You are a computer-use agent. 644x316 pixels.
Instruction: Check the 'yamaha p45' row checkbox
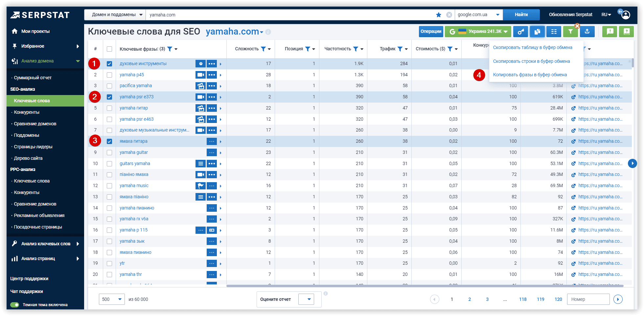(109, 75)
